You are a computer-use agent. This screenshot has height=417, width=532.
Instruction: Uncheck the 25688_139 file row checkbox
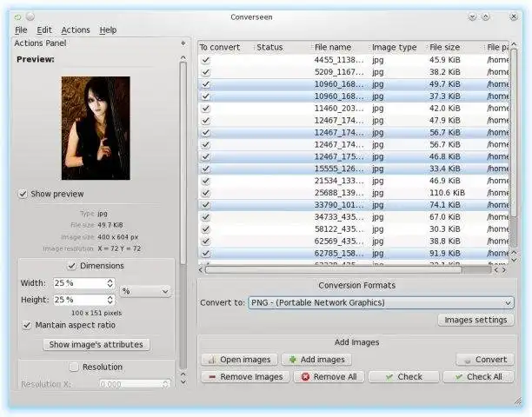tap(205, 193)
